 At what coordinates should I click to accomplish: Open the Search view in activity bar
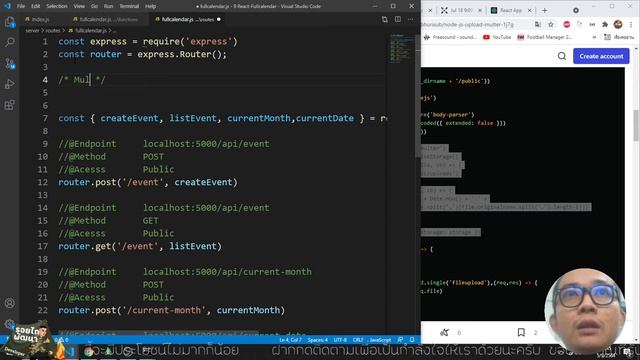tap(9, 42)
